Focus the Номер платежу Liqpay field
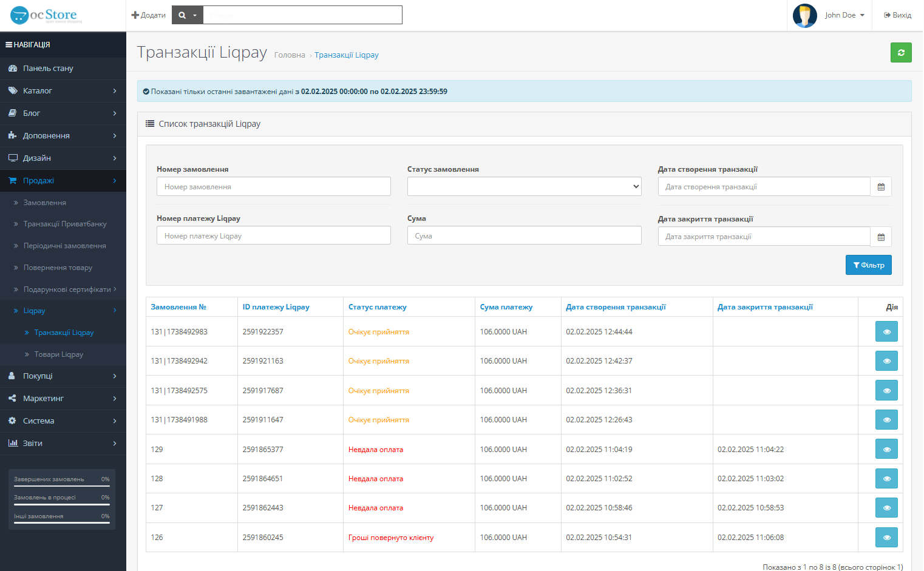This screenshot has height=571, width=924. [x=274, y=235]
